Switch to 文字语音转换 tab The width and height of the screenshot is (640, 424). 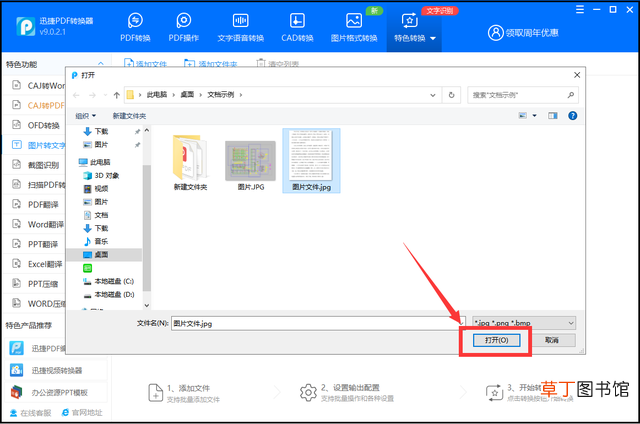(x=240, y=27)
